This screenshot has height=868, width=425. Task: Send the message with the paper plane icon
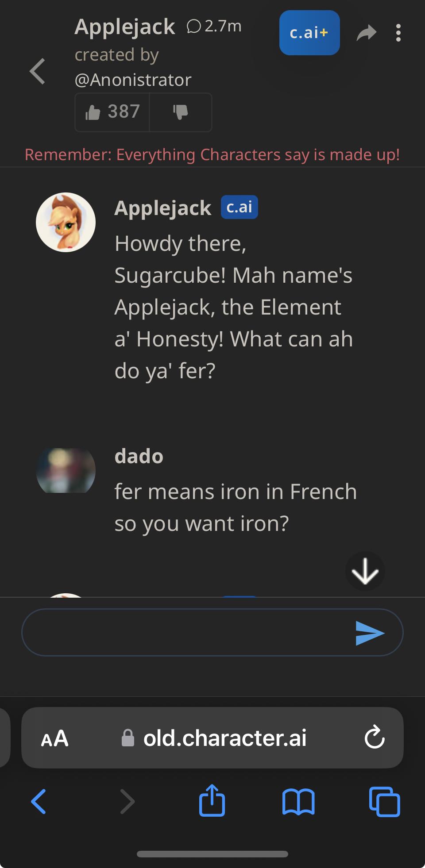pos(370,633)
